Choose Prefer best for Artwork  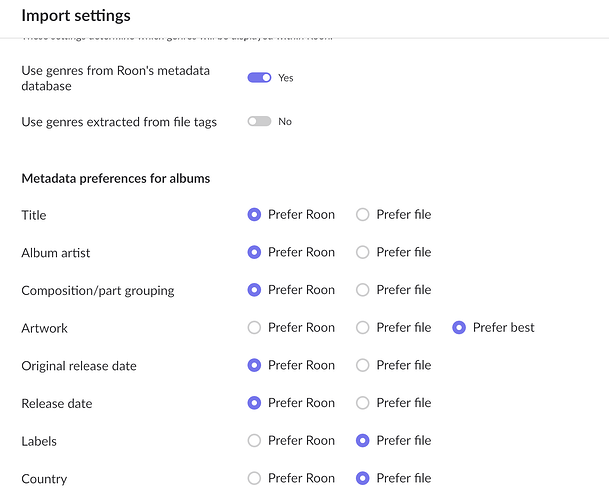click(x=459, y=327)
